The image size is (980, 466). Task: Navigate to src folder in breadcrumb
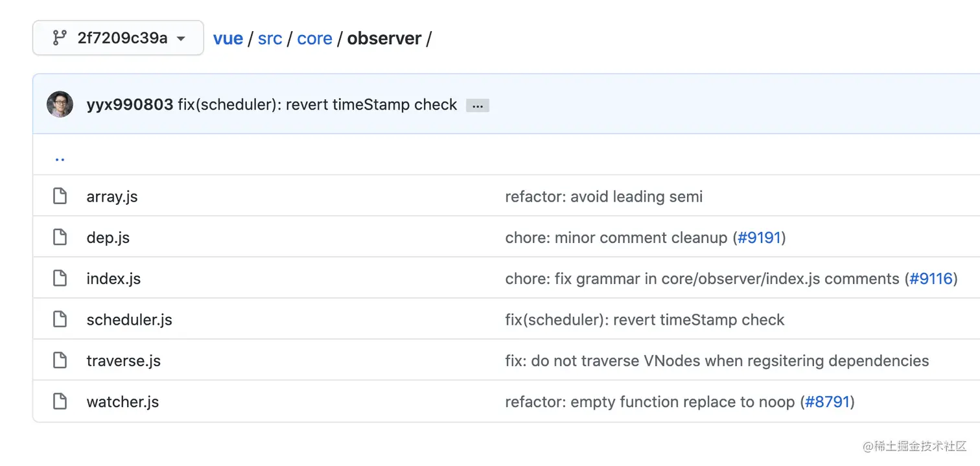point(270,39)
